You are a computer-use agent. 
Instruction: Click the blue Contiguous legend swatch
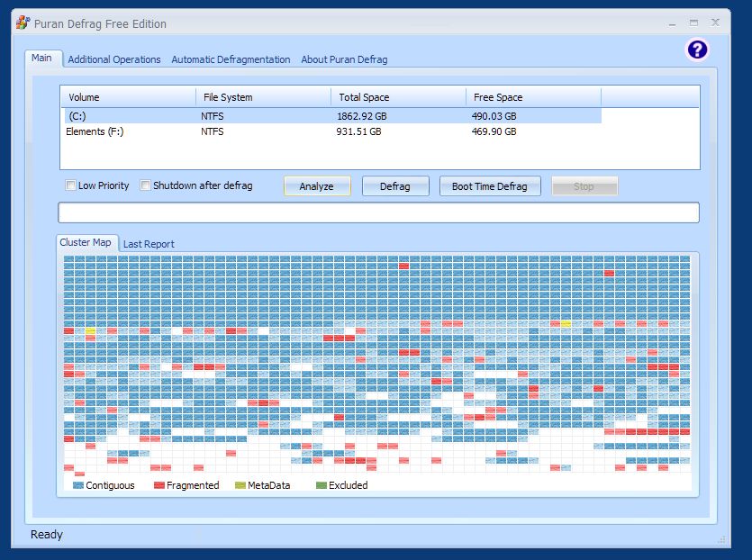point(78,485)
